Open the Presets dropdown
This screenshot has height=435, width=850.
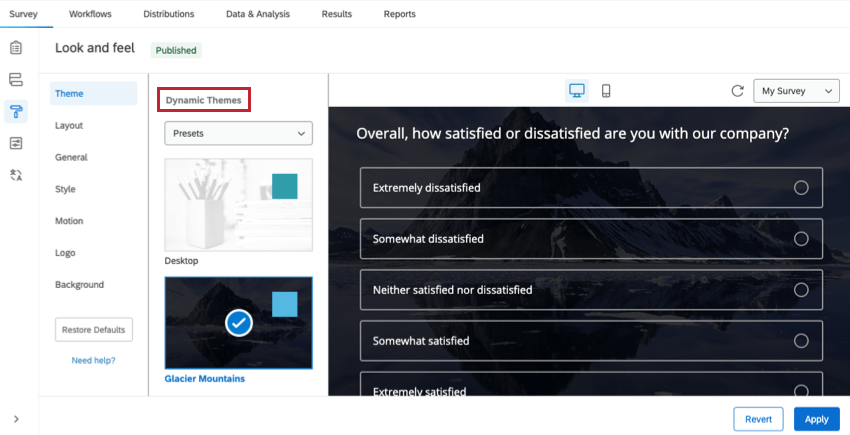(239, 133)
